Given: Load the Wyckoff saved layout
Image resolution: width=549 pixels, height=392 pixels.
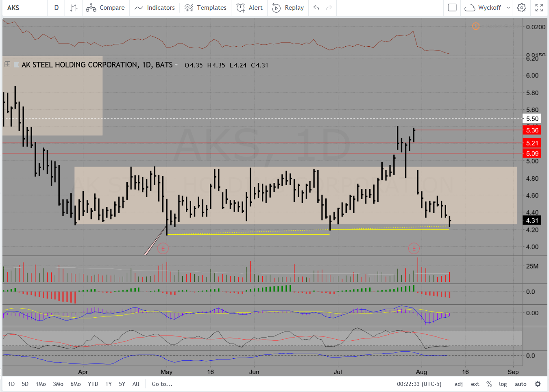Looking at the screenshot, I should tap(483, 8).
